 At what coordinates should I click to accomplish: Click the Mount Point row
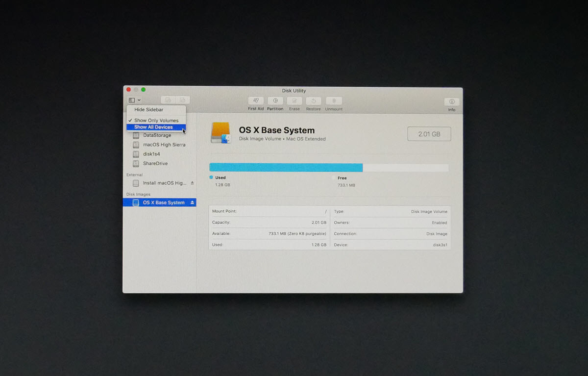pyautogui.click(x=269, y=211)
